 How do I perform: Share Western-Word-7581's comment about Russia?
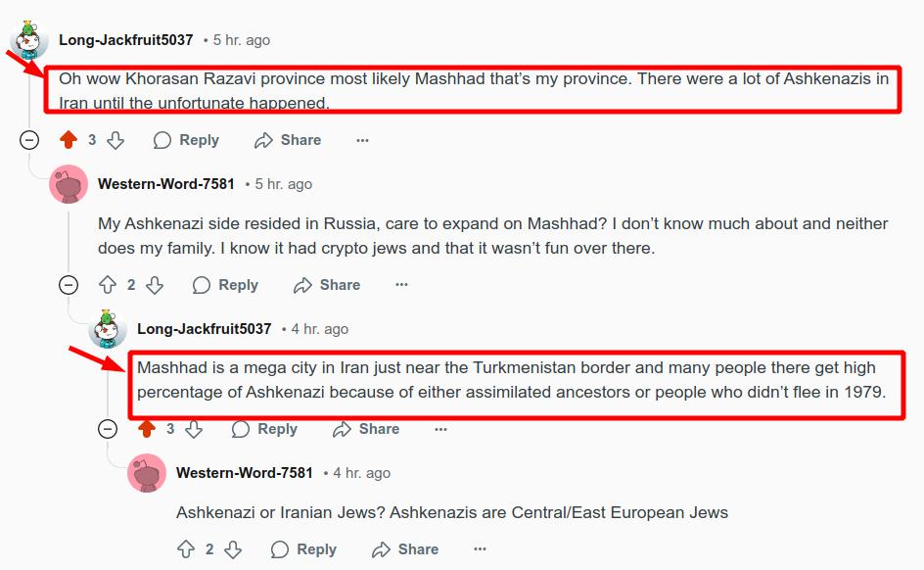click(x=327, y=285)
